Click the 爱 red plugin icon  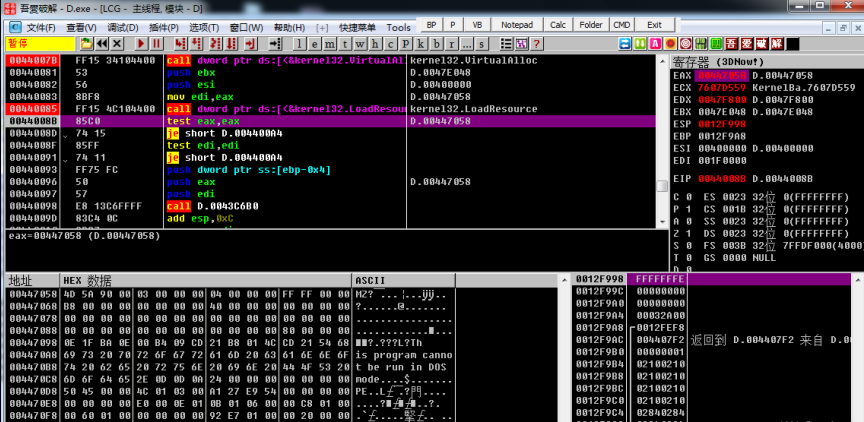747,44
